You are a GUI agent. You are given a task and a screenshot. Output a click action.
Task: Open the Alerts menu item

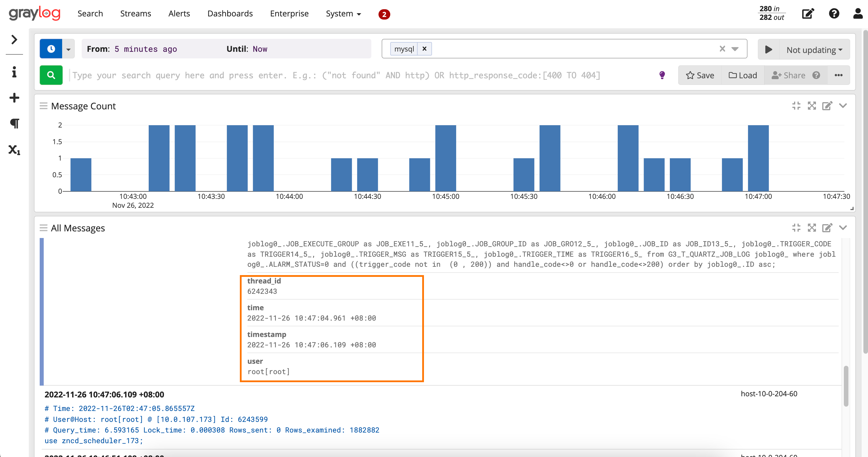click(179, 14)
